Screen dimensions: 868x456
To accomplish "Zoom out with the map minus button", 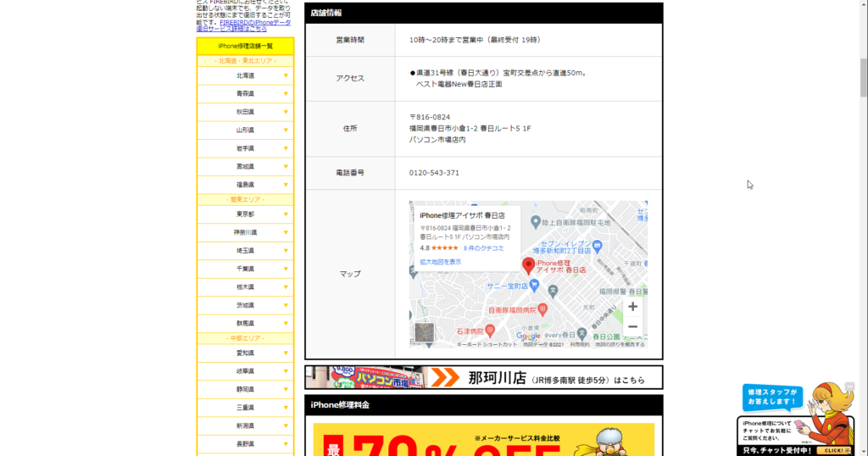I will tap(632, 326).
